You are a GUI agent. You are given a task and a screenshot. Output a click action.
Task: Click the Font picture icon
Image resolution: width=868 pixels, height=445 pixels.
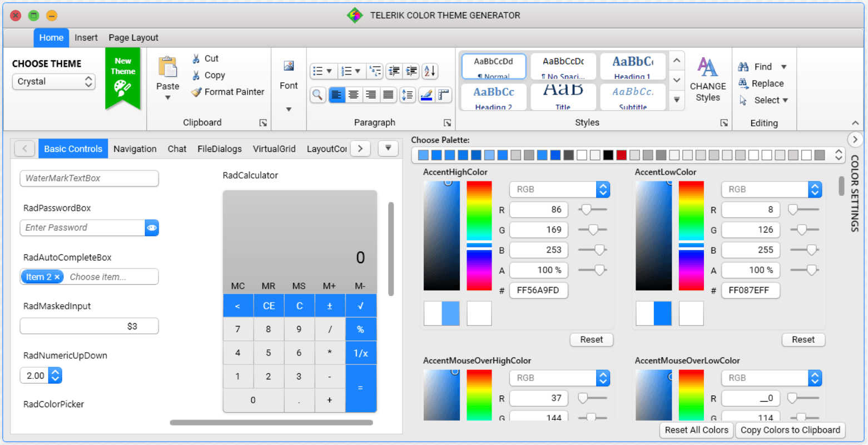tap(289, 66)
